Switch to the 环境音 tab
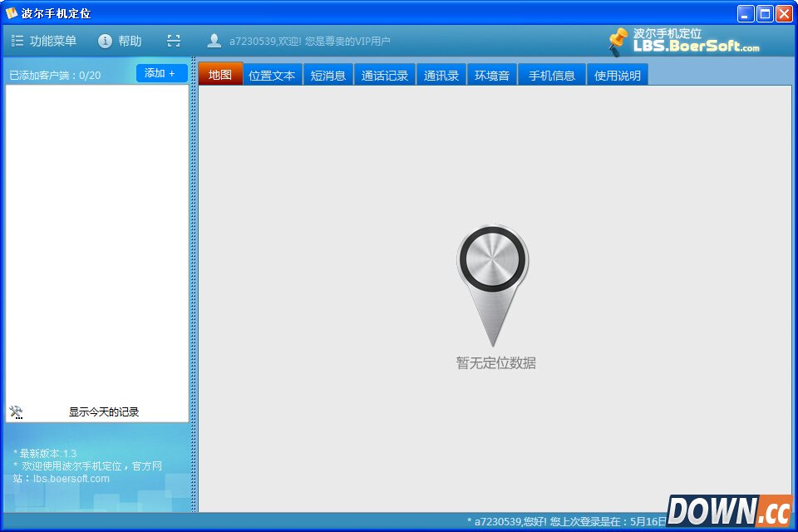This screenshot has height=532, width=798. [x=492, y=75]
